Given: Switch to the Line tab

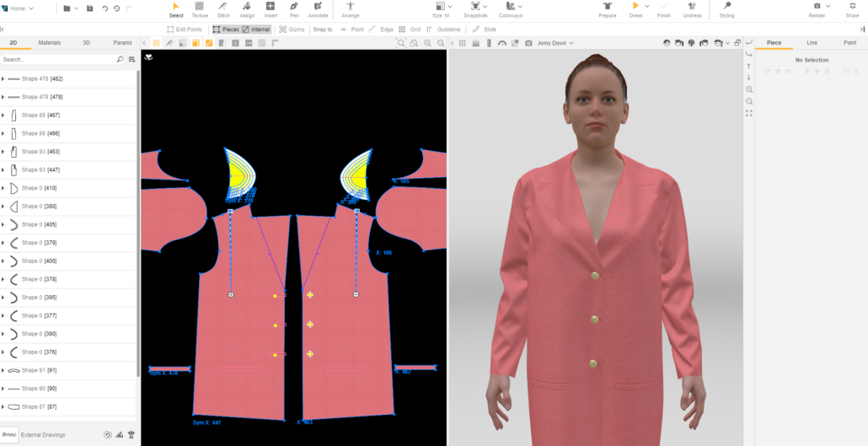Looking at the screenshot, I should pos(812,42).
